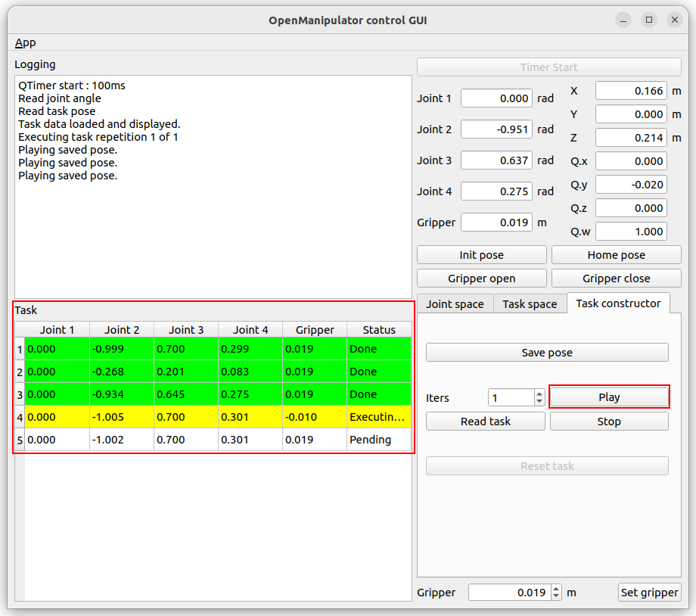Image resolution: width=696 pixels, height=616 pixels.
Task: Switch to the Task space tab
Action: [530, 303]
